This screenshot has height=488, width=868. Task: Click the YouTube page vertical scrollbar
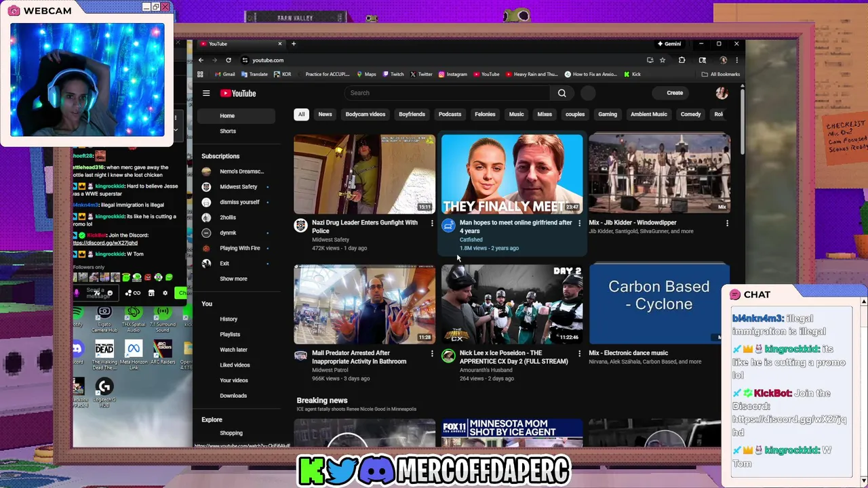tap(743, 121)
